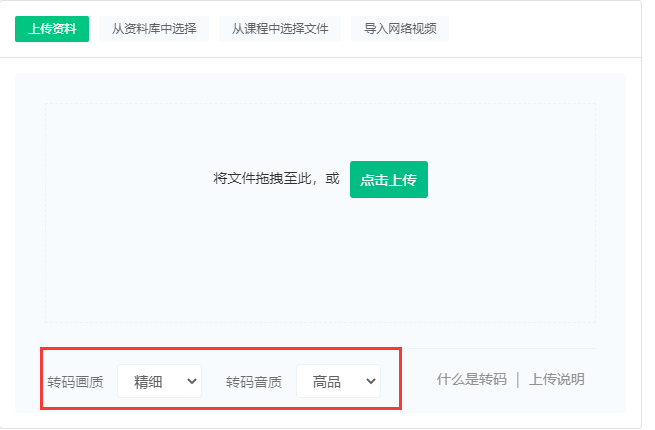Go to the 导入网络视频 tab
Viewport: 655px width, 430px height.
(x=400, y=29)
